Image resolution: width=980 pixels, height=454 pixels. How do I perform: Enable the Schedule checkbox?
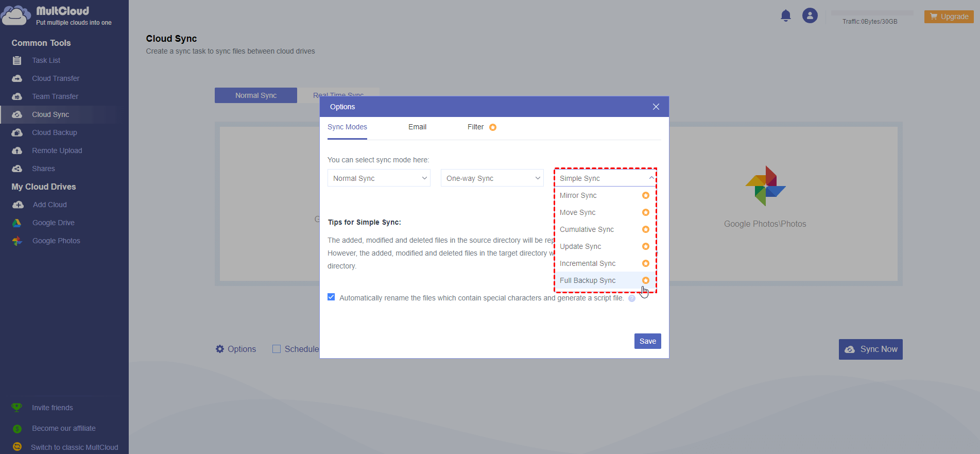tap(277, 349)
